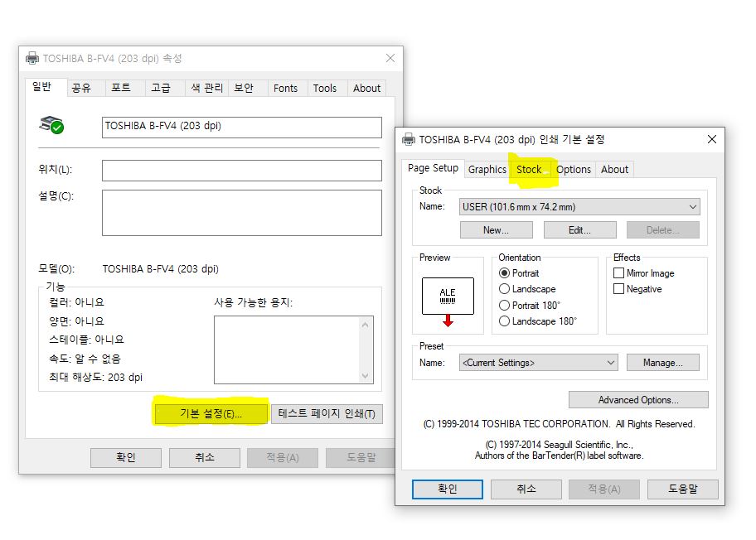Switch to the Graphics tab
Image resolution: width=756 pixels, height=540 pixels.
(487, 169)
